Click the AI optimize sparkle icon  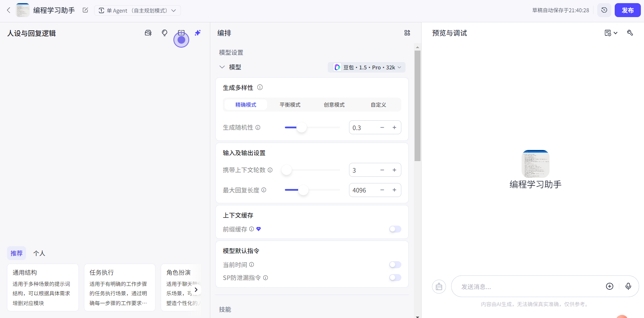(198, 33)
